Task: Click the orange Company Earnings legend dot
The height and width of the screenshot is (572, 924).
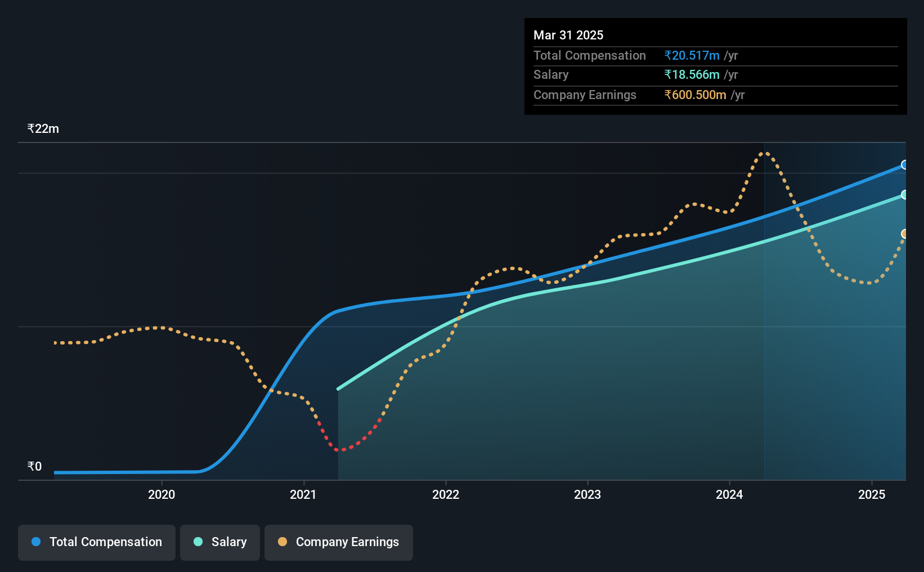Action: pos(282,542)
